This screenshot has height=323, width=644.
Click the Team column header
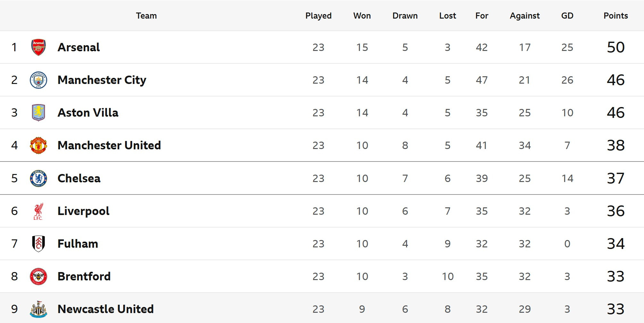146,16
